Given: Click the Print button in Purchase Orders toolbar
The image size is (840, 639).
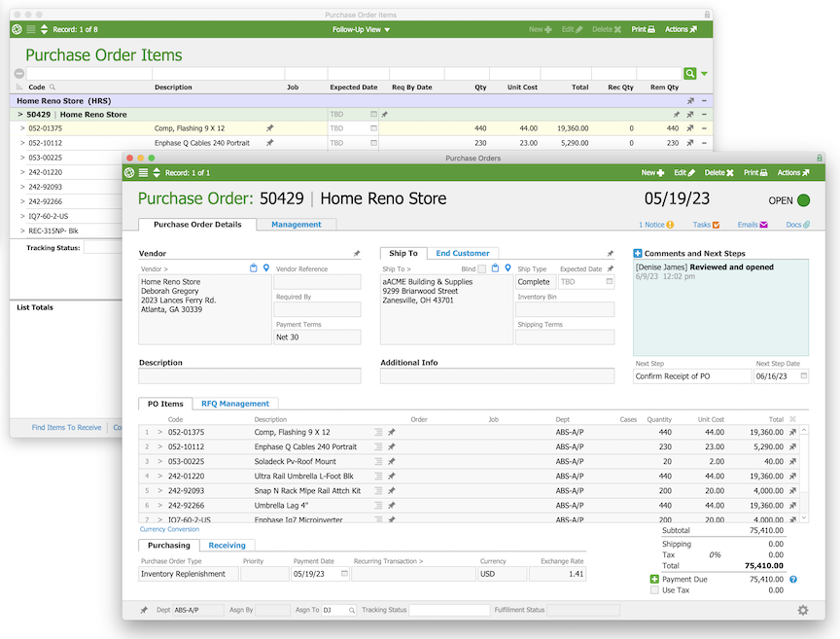Looking at the screenshot, I should pos(755,172).
